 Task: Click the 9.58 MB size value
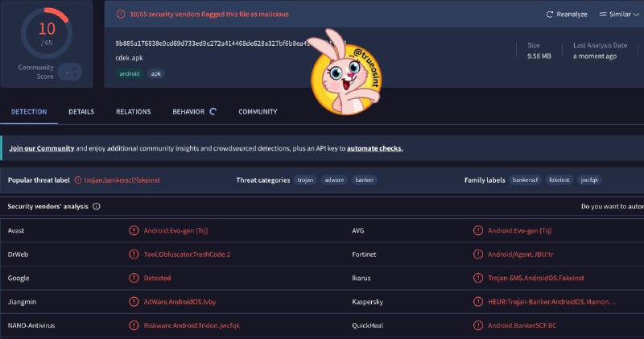[539, 56]
